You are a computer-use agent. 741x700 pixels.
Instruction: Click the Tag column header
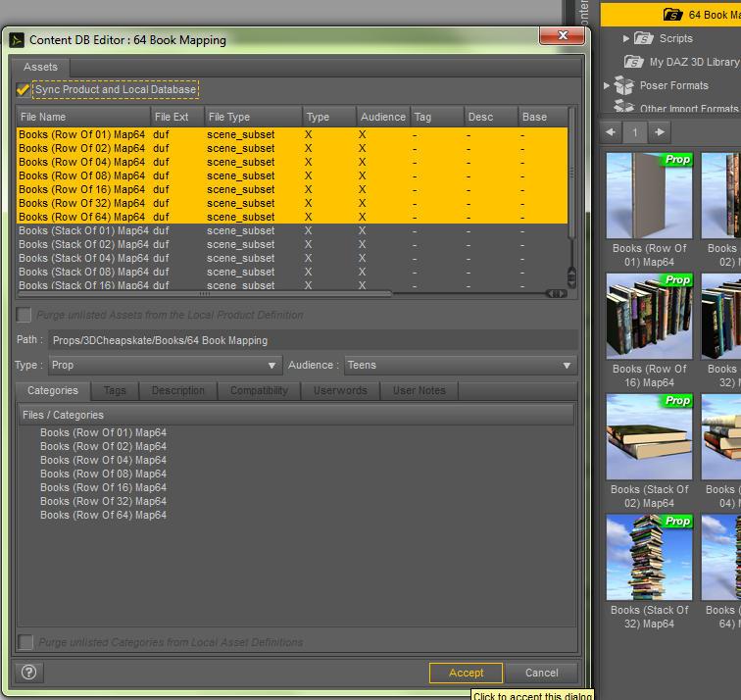437,117
